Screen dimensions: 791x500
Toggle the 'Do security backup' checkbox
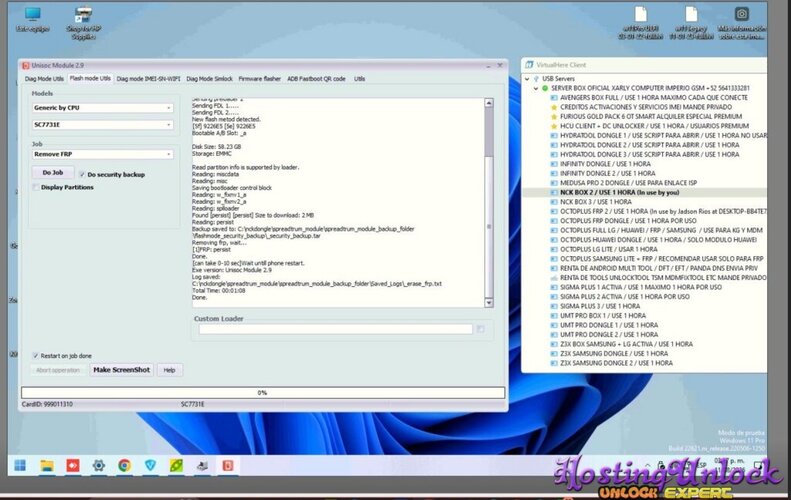point(82,175)
